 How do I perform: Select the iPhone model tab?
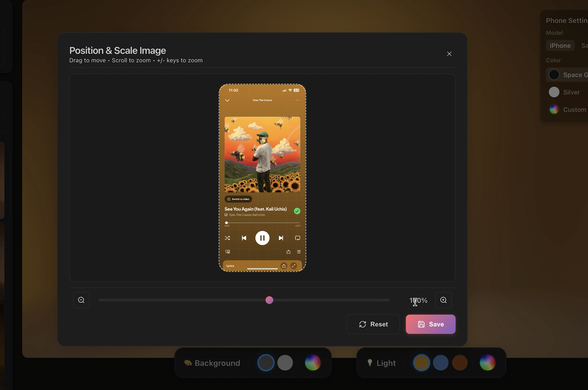pos(560,46)
